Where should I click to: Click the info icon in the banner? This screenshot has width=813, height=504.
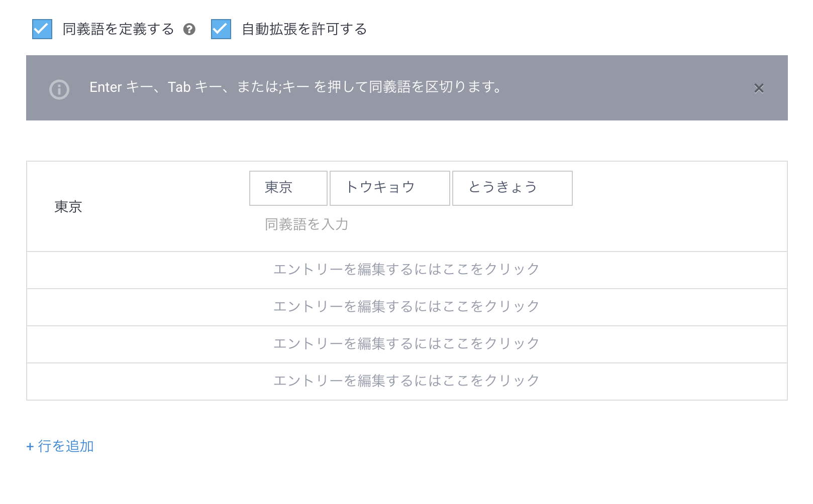point(59,88)
